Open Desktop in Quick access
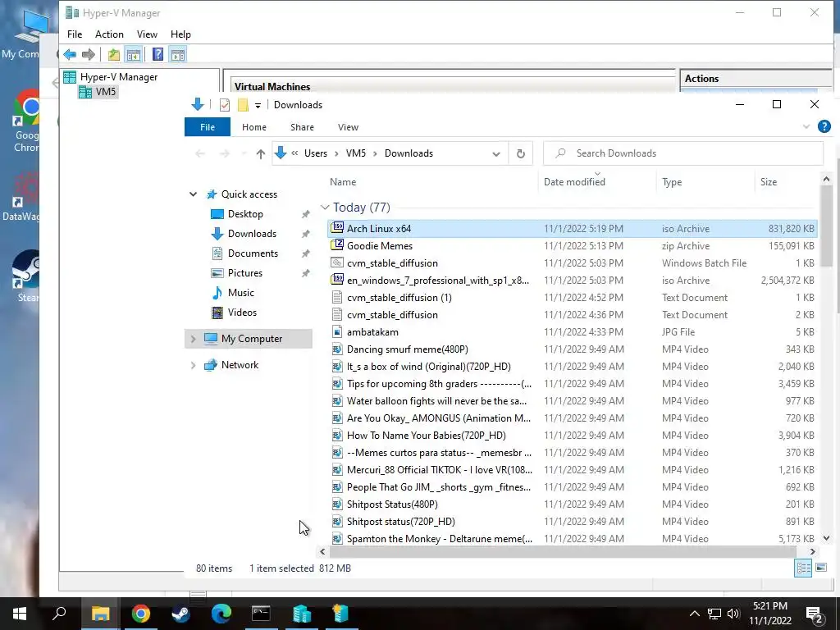The height and width of the screenshot is (630, 840). tap(244, 214)
